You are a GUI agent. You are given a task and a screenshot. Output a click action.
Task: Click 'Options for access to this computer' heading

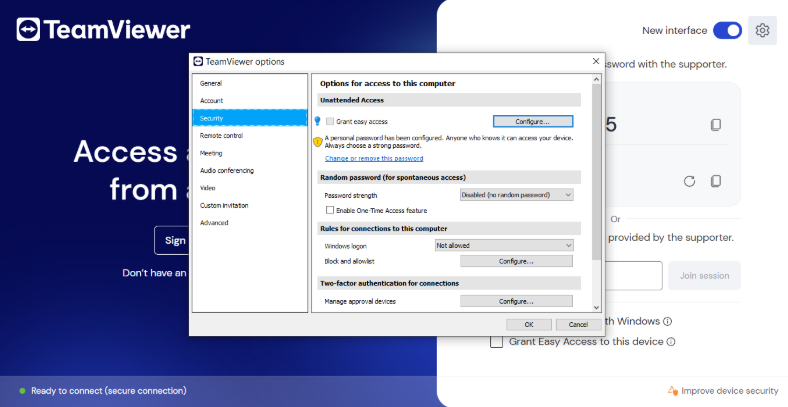click(x=387, y=83)
